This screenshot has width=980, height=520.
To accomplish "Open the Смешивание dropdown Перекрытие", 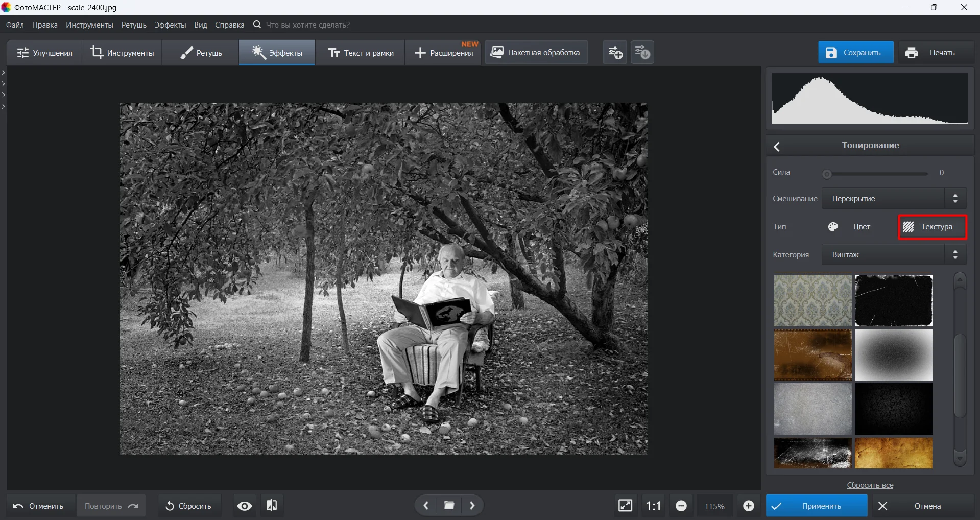I will 894,198.
